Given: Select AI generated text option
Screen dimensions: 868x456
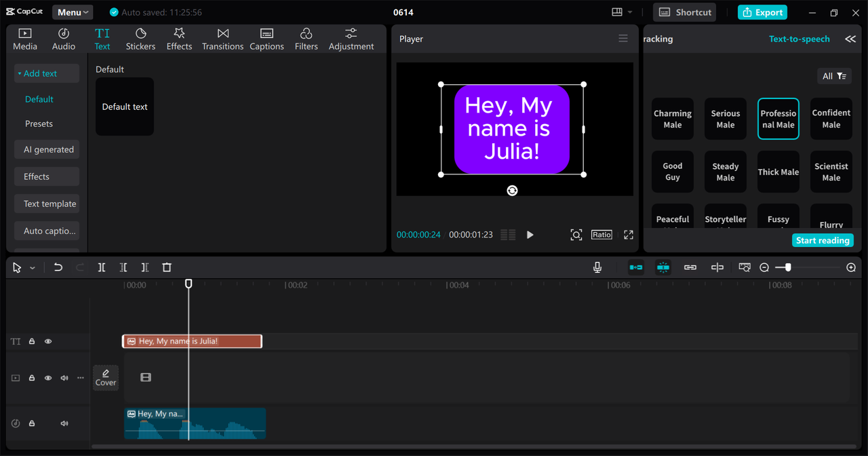Looking at the screenshot, I should coord(47,149).
